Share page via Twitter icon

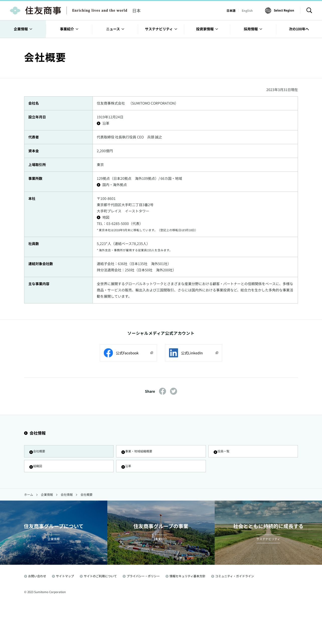point(174,391)
